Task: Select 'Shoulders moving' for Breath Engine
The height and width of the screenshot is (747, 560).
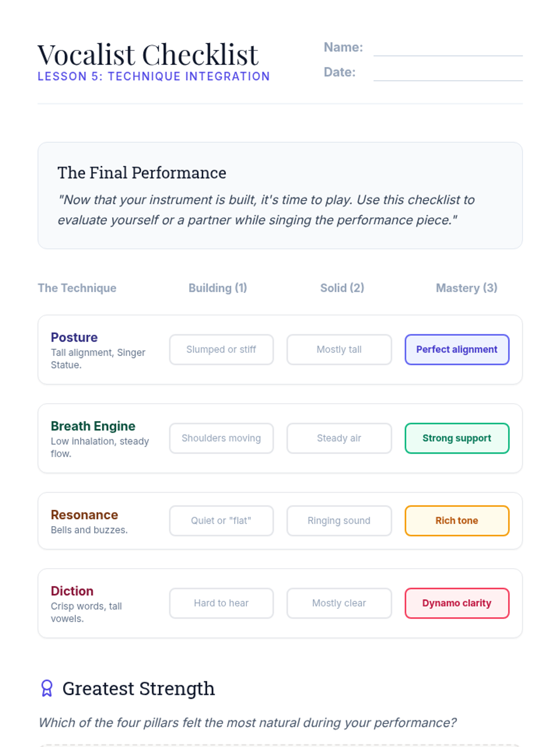Action: pyautogui.click(x=221, y=438)
